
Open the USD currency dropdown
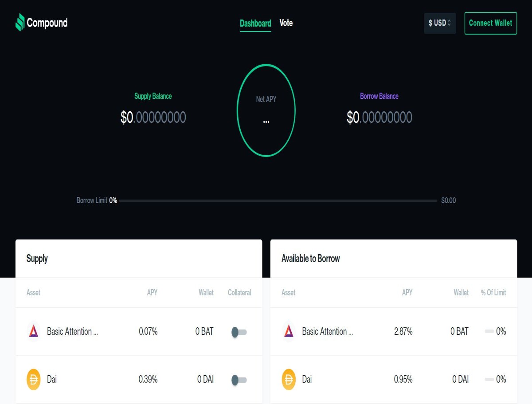(440, 23)
